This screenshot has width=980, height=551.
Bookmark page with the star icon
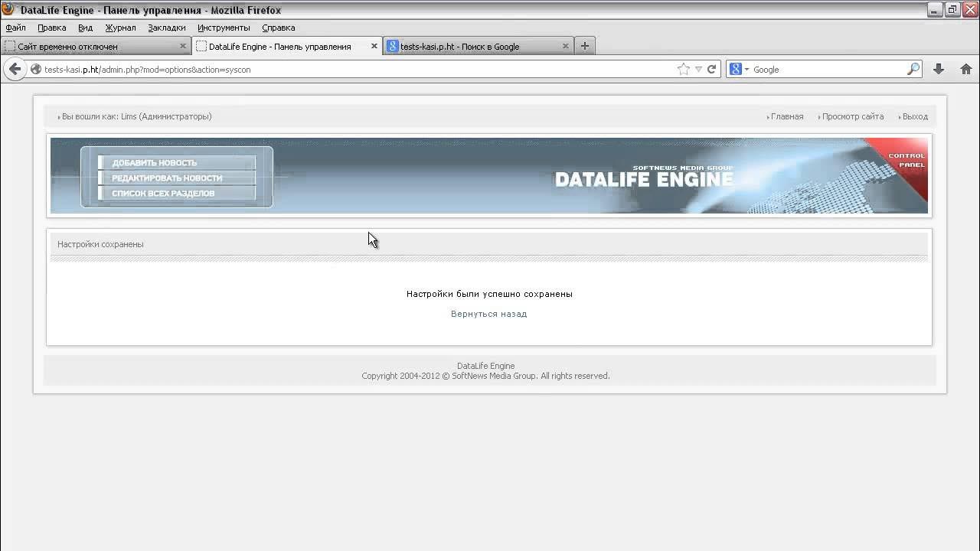point(683,69)
